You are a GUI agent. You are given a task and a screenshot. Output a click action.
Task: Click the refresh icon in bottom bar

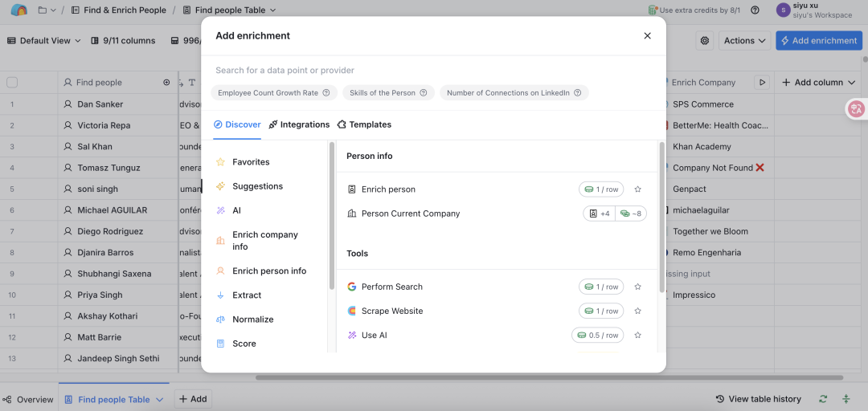click(823, 399)
